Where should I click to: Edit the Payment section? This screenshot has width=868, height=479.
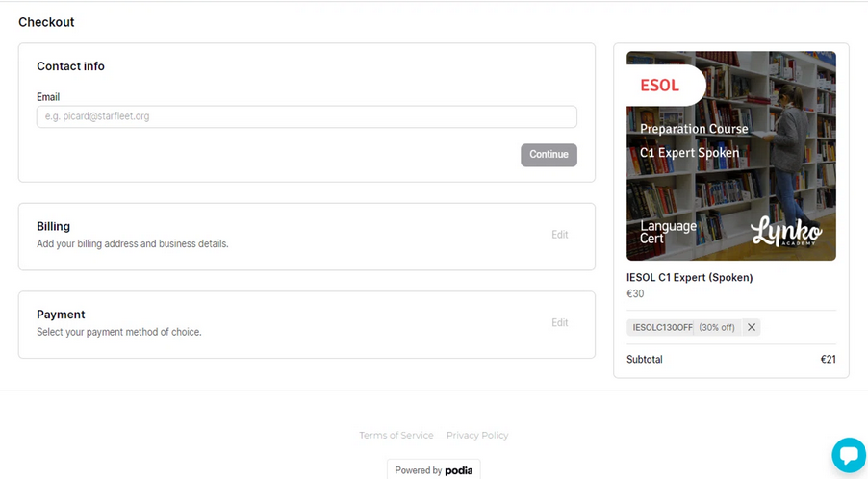[560, 322]
